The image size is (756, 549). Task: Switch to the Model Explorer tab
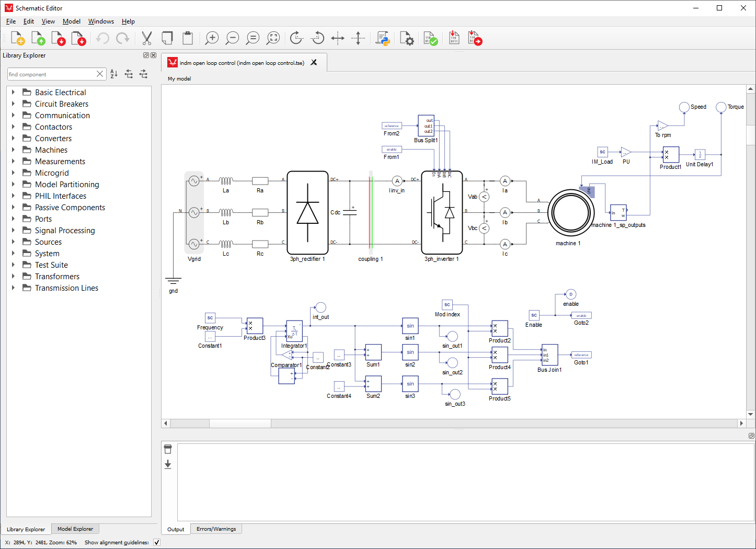(x=75, y=529)
